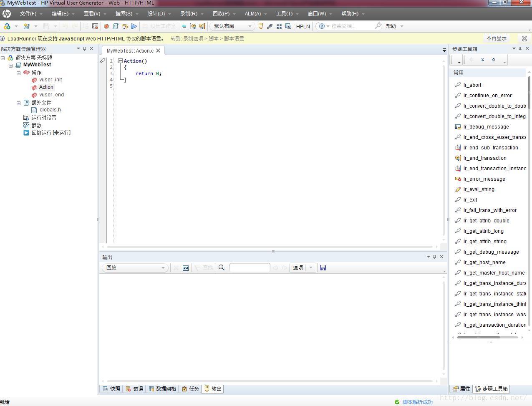This screenshot has height=406, width=532.
Task: Open the 回放 output source dropdown
Action: tap(135, 267)
